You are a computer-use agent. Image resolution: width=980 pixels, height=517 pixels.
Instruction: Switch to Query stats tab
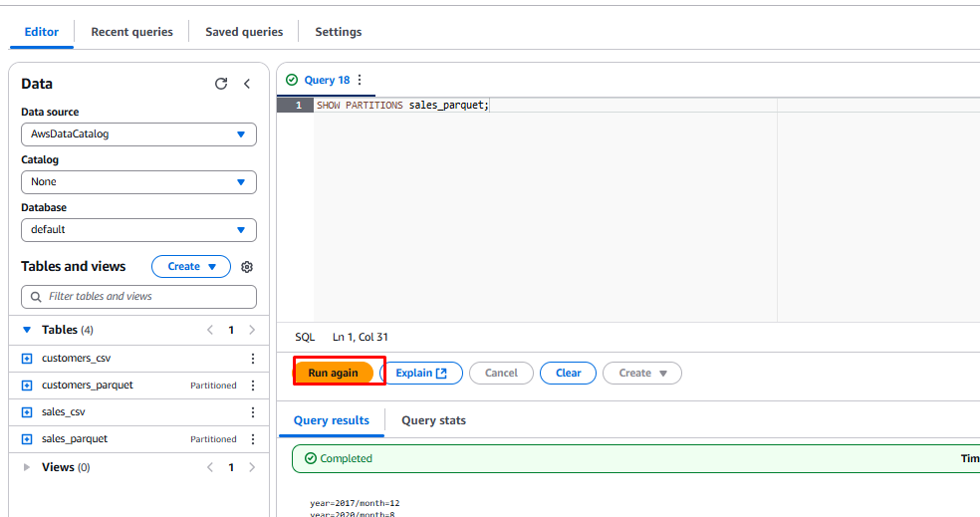pos(433,420)
